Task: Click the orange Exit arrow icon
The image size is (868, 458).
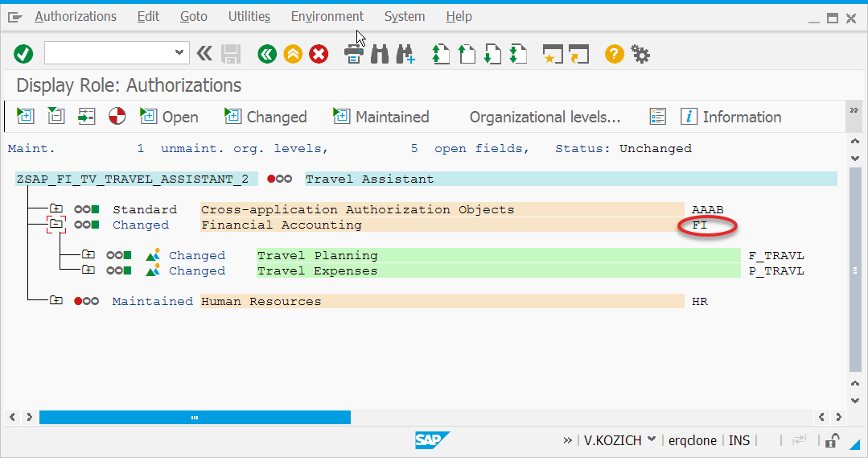Action: pyautogui.click(x=293, y=54)
